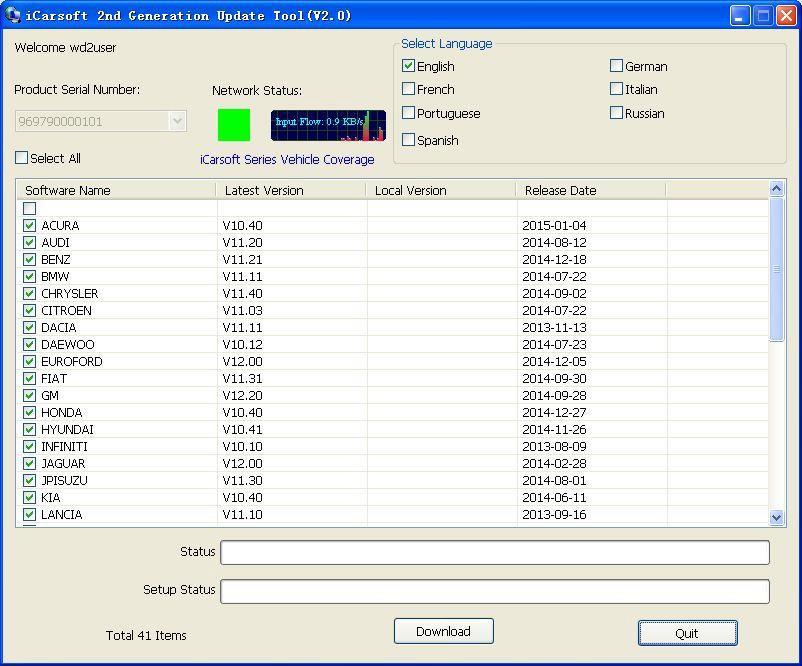Uncheck the CITROEN software checkbox
The image size is (802, 666).
[x=29, y=310]
